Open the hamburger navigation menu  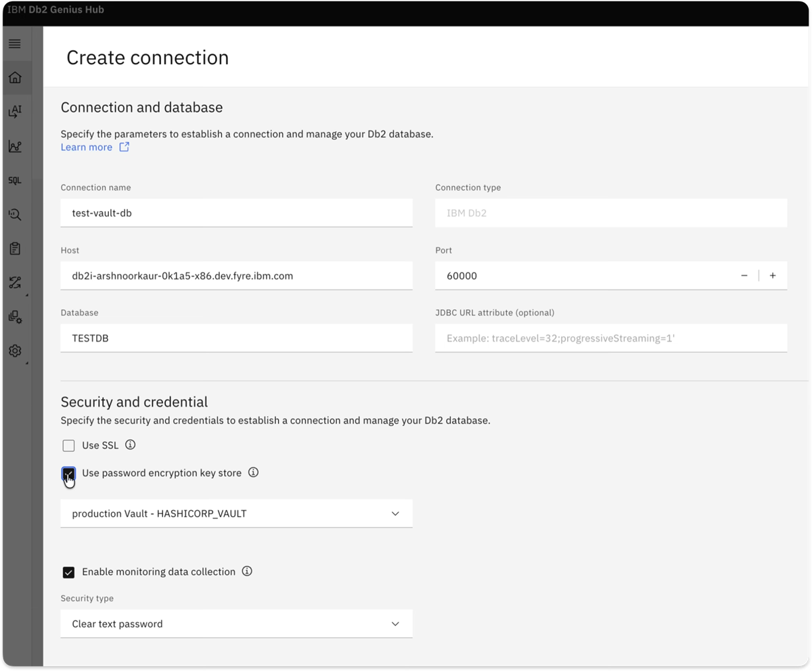pos(15,44)
